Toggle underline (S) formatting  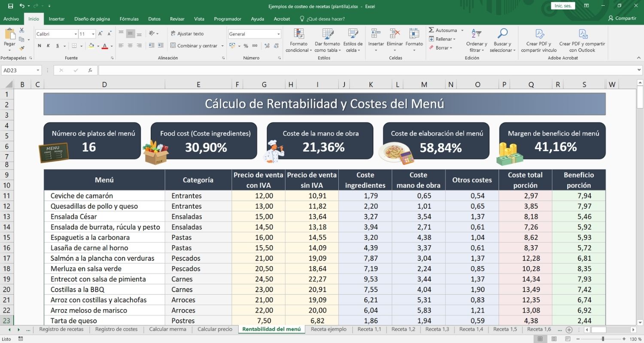(58, 46)
